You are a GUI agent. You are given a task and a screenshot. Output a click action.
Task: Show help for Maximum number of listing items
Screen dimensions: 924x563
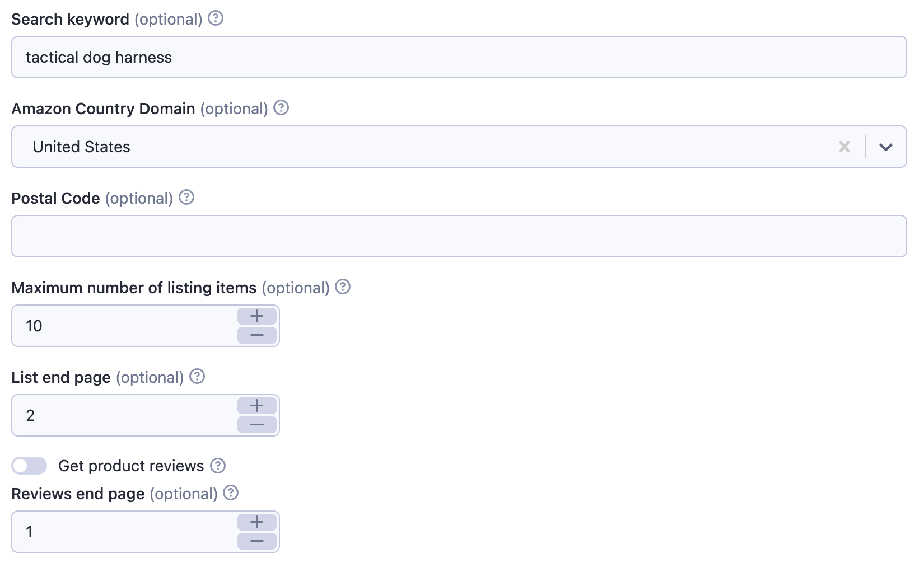343,287
